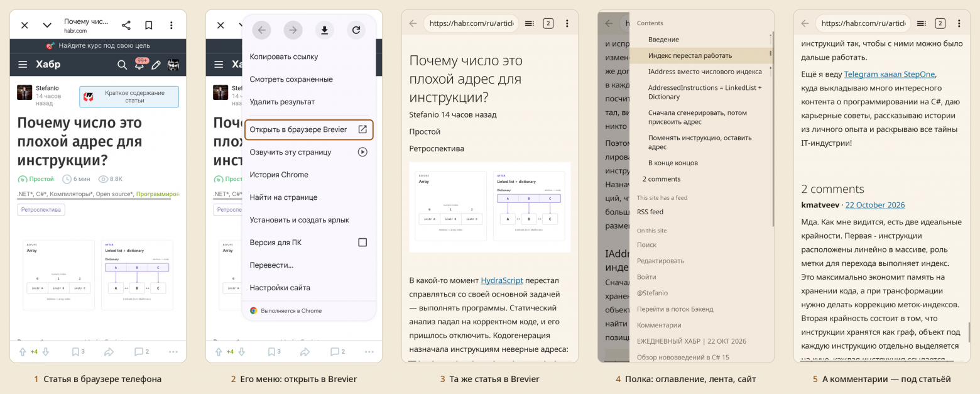The width and height of the screenshot is (980, 394).
Task: Select the 'Ретроспектива' tag in screen 1
Action: point(41,209)
